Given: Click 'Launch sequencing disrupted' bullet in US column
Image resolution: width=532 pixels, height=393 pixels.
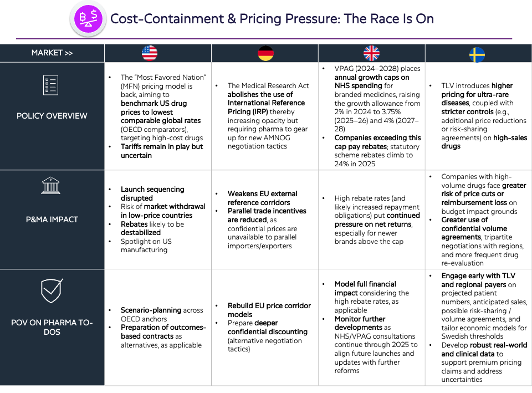Looking at the screenshot, I should point(153,193).
